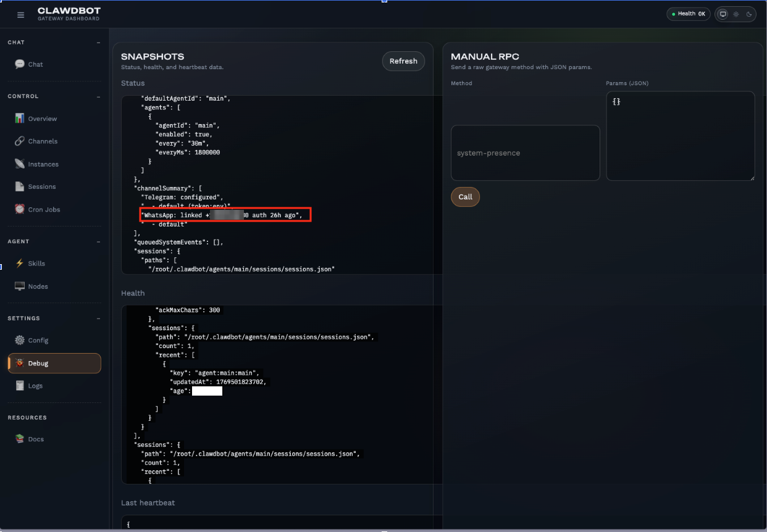The width and height of the screenshot is (767, 532).
Task: Click the Call button
Action: coord(465,197)
